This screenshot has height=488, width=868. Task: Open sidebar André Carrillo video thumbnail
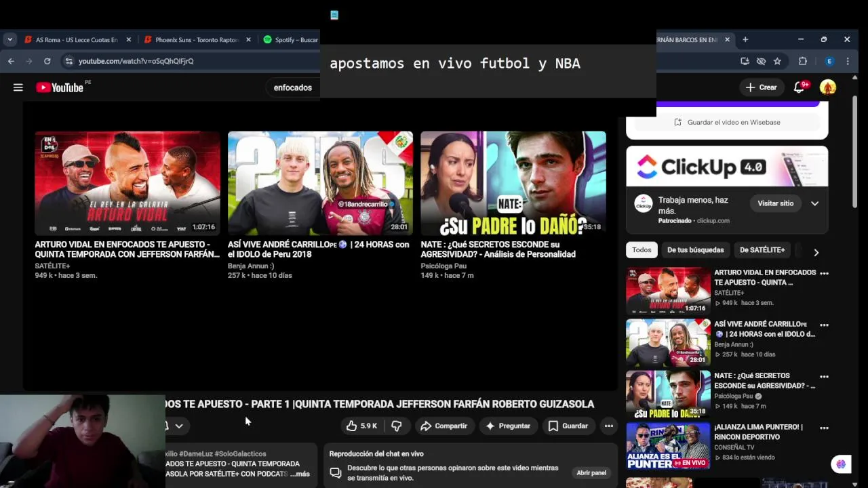(668, 342)
